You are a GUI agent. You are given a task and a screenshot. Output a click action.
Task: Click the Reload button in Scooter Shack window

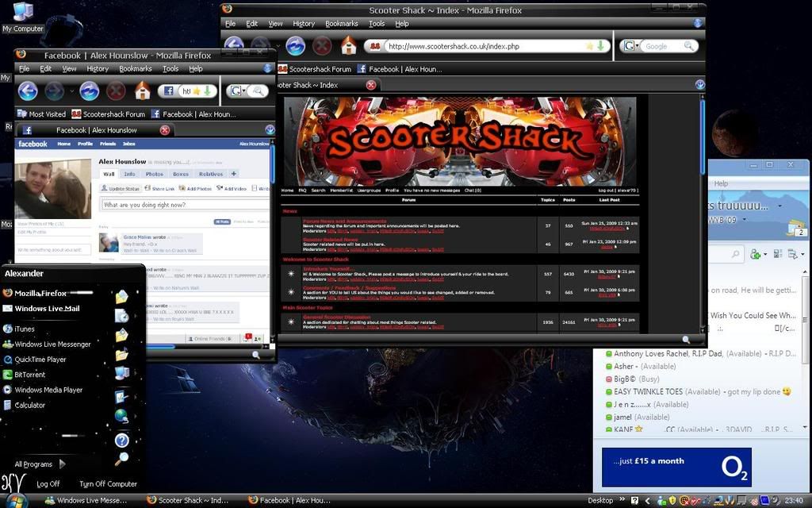click(295, 46)
